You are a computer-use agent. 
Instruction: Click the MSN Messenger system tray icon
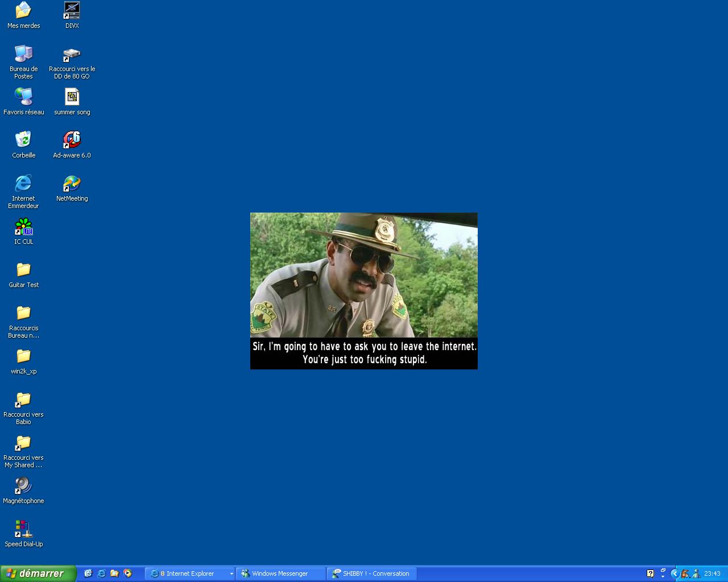696,573
